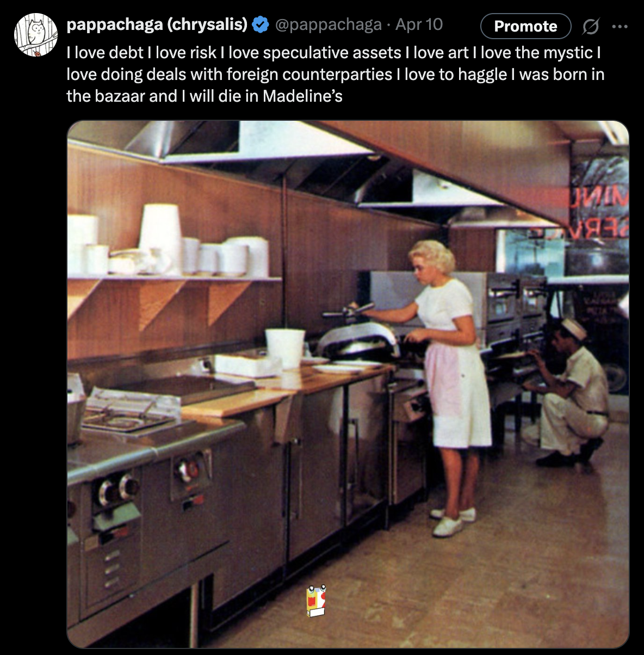Open the @pappachaga handle link
The image size is (644, 655).
pyautogui.click(x=328, y=24)
